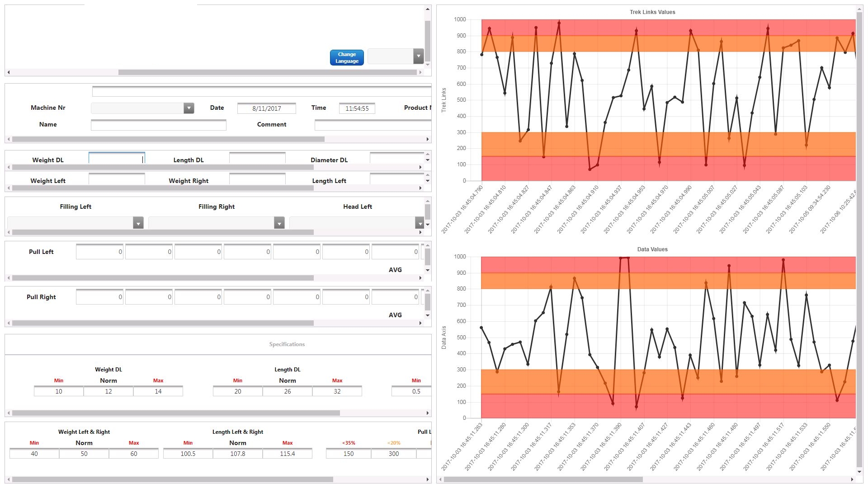Expand the Filling Left dropdown
868x488 pixels.
[x=138, y=223]
